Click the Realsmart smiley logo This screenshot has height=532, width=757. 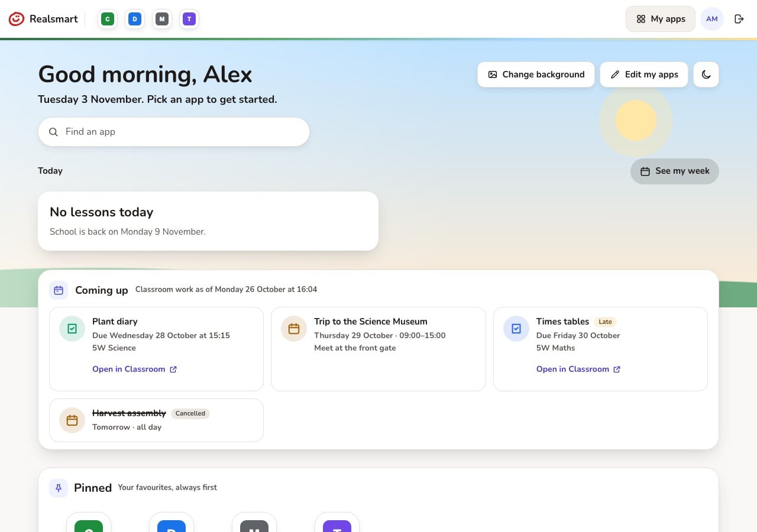click(x=17, y=19)
